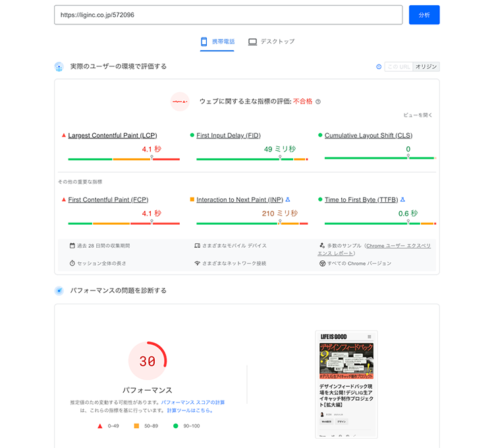Click the red triangle marker beside FCP
Screen dimensions: 494x448
[x=64, y=200]
